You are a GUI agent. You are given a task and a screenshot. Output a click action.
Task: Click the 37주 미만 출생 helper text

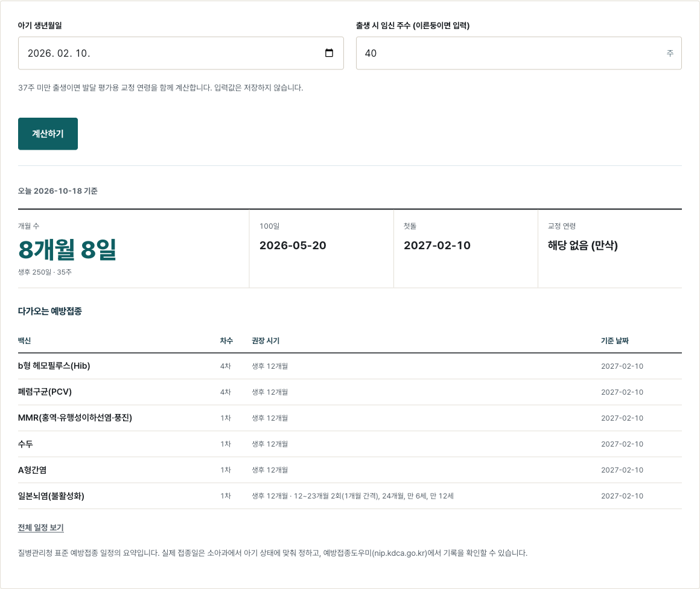click(x=161, y=88)
